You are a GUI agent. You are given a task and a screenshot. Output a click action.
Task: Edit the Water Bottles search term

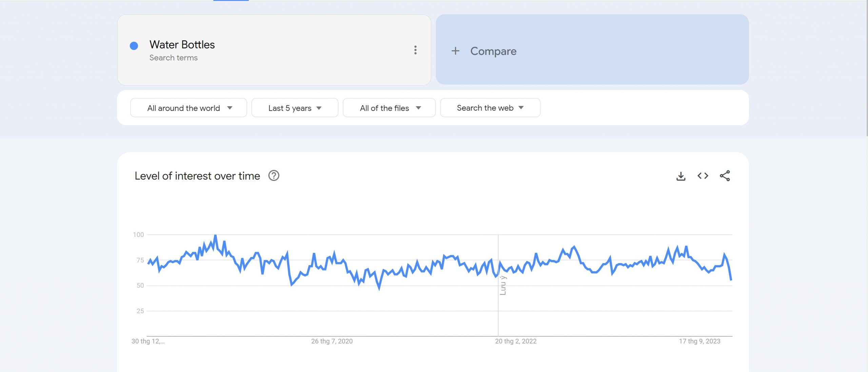coord(182,45)
